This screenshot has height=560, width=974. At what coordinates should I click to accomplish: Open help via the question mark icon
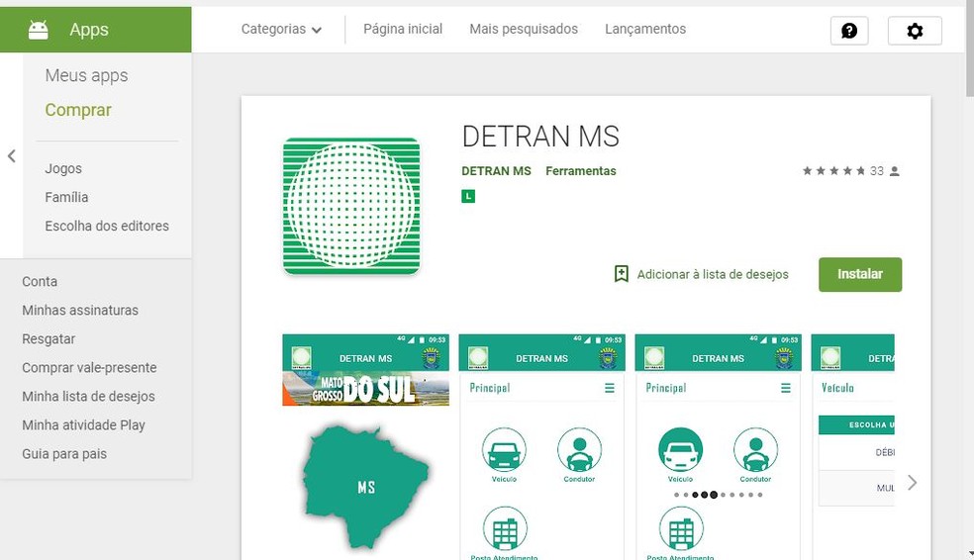pos(848,31)
